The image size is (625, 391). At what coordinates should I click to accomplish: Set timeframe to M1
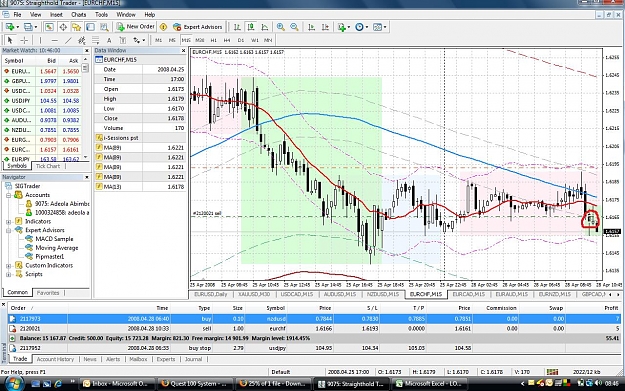pyautogui.click(x=158, y=40)
